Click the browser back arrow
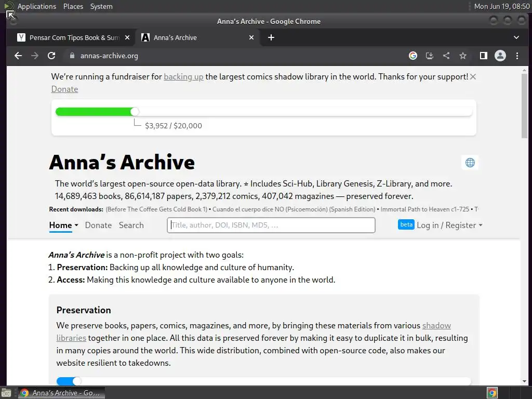The height and width of the screenshot is (399, 532). [18, 56]
